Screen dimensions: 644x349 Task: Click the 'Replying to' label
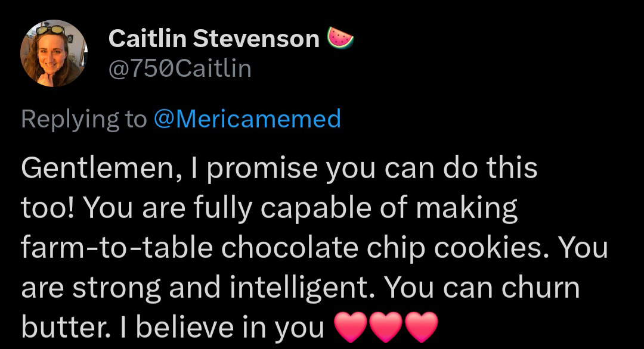[x=83, y=119]
